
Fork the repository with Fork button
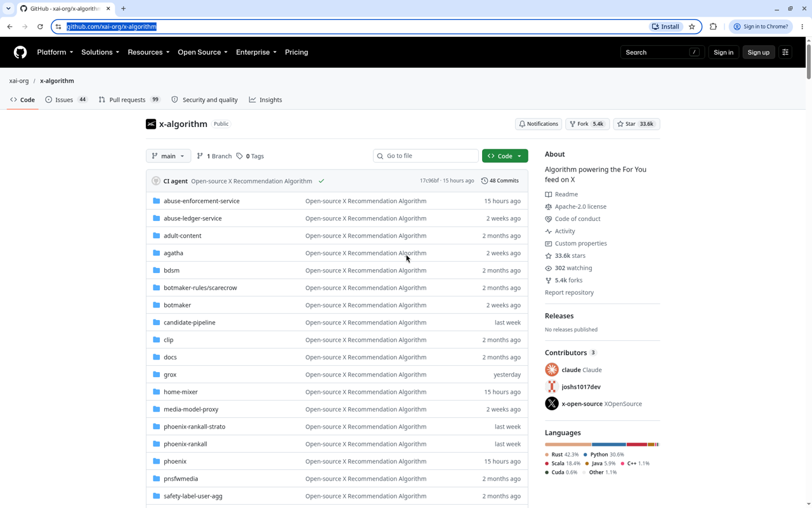[x=587, y=124]
